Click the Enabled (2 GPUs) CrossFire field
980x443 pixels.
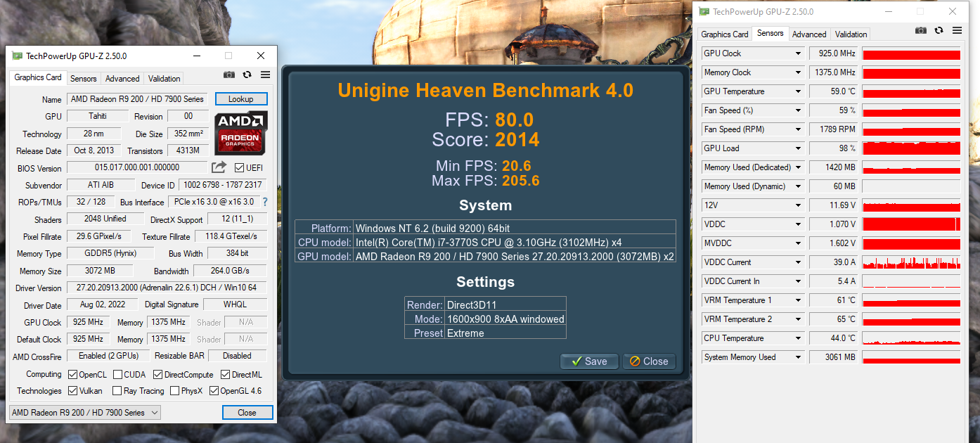tap(108, 356)
